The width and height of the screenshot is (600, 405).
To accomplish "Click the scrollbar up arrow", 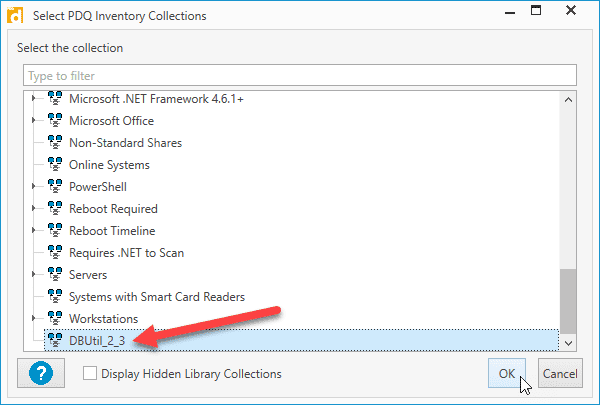I will 568,100.
